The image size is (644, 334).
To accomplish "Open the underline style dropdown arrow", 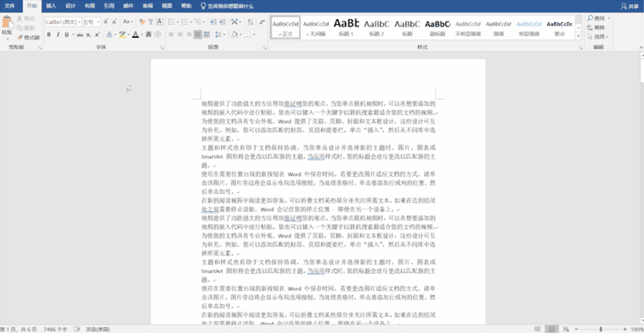I will point(73,34).
